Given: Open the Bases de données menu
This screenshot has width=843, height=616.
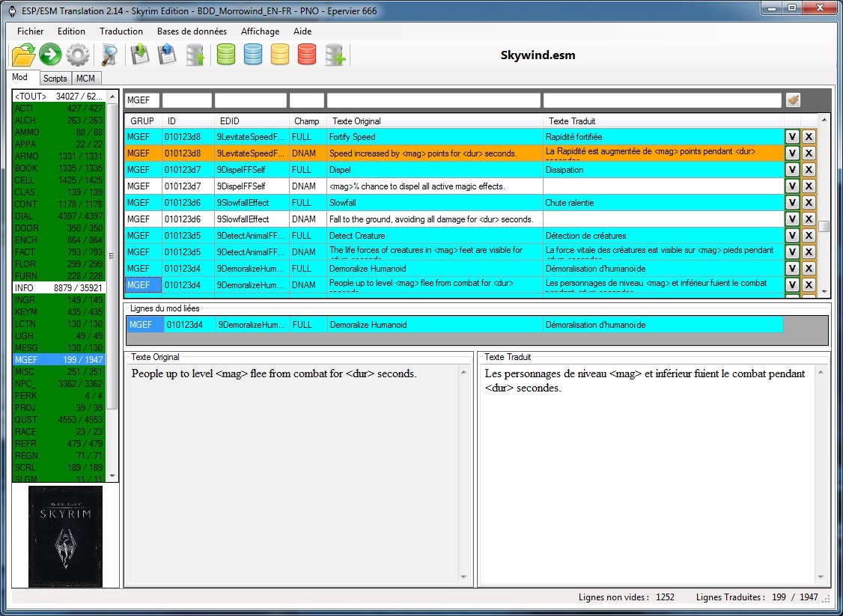Looking at the screenshot, I should [x=192, y=31].
